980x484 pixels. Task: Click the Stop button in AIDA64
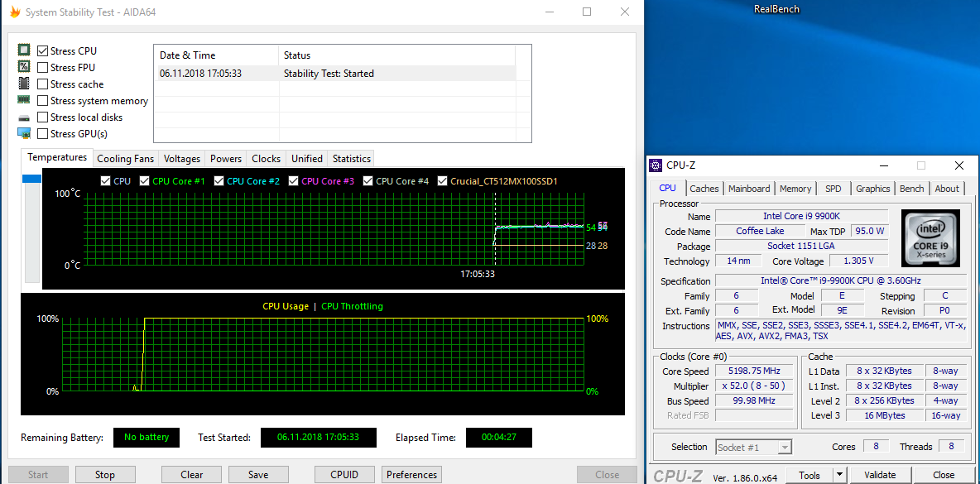pos(105,475)
